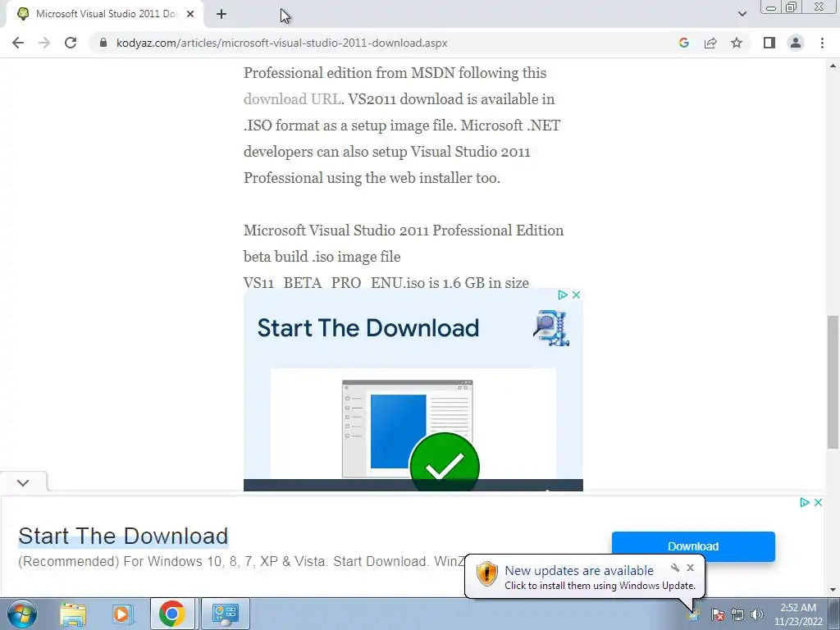Screen dimensions: 840x630
Task: Open the Chrome profile avatar
Action: click(x=796, y=43)
